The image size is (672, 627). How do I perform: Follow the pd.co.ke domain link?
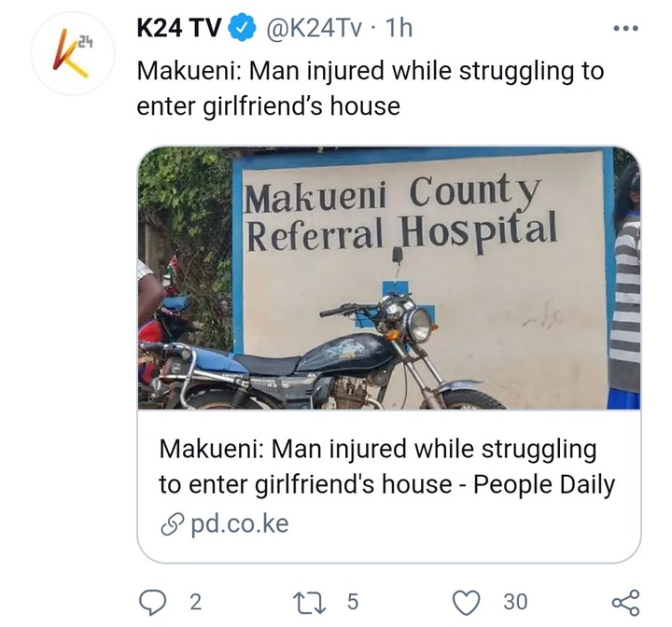[240, 524]
